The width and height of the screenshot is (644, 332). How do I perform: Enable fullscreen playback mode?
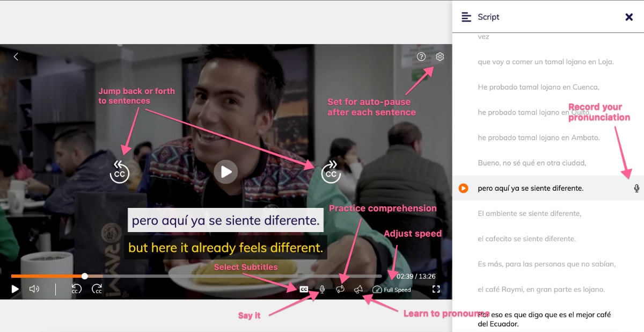(x=436, y=289)
